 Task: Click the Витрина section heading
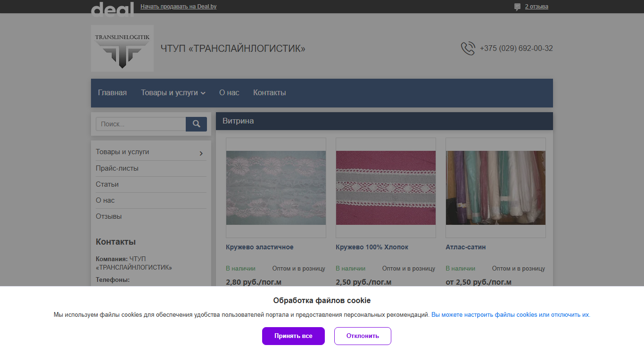[x=238, y=121]
